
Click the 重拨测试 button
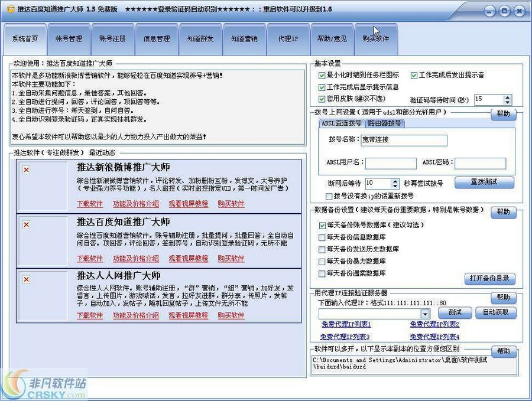tap(484, 182)
